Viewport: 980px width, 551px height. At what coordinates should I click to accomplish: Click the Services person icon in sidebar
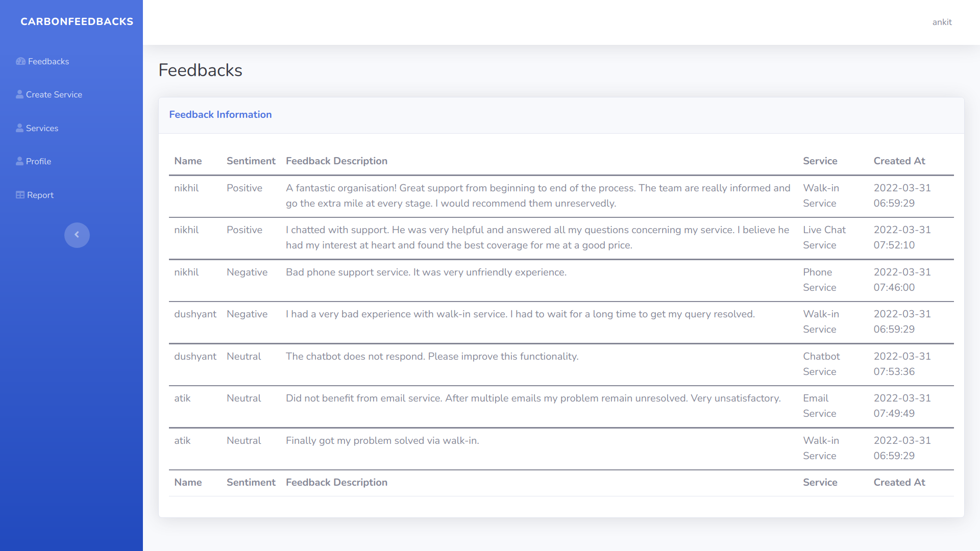[19, 128]
